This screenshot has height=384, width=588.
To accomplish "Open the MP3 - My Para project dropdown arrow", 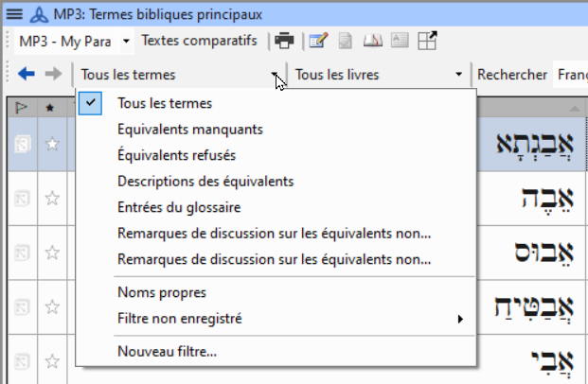I will pos(126,41).
